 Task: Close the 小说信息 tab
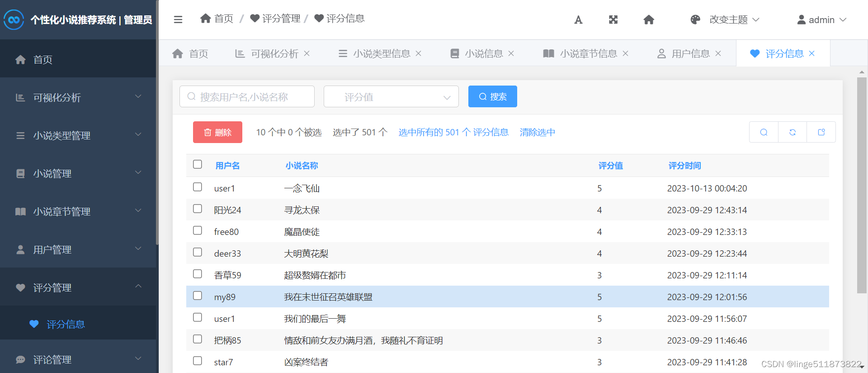point(511,53)
